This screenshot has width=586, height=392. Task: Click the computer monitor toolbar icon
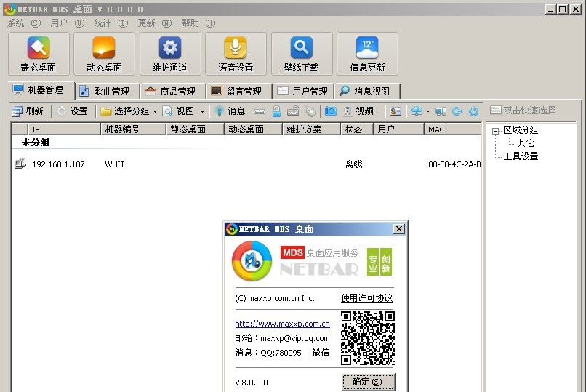tap(441, 111)
